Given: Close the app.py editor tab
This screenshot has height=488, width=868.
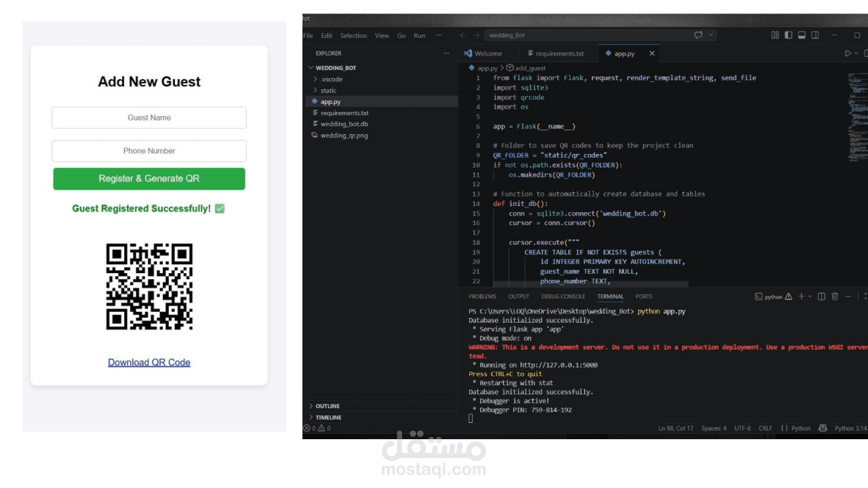Looking at the screenshot, I should pyautogui.click(x=652, y=54).
